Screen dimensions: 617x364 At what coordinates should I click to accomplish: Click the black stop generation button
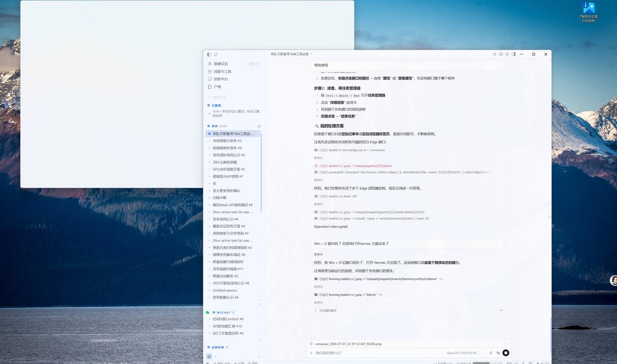click(506, 353)
